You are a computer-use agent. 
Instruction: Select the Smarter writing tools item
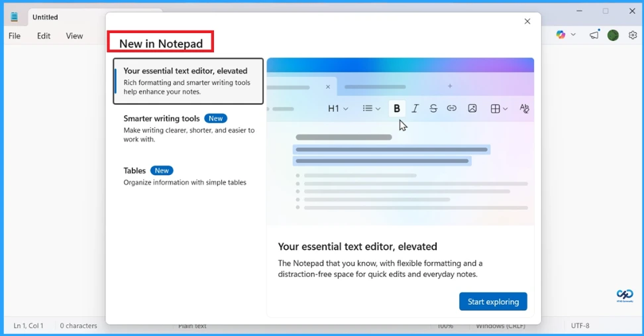[x=188, y=128]
